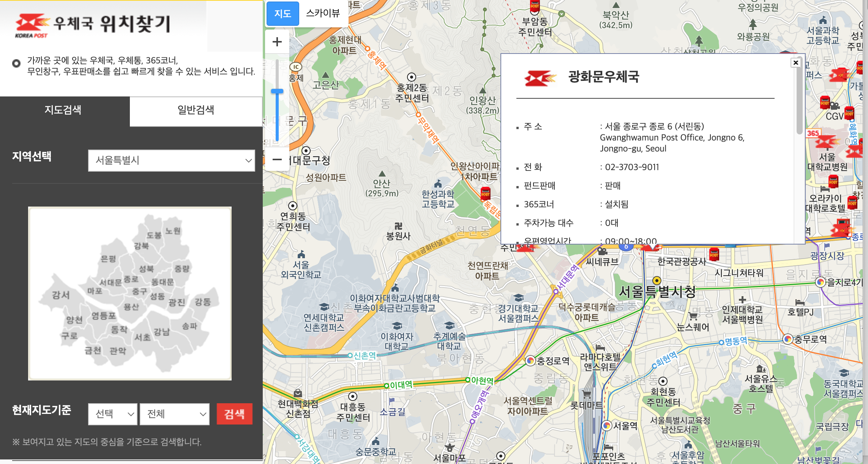Viewport: 868px width, 464px height.
Task: Open the 지도검색 tab
Action: tap(63, 110)
